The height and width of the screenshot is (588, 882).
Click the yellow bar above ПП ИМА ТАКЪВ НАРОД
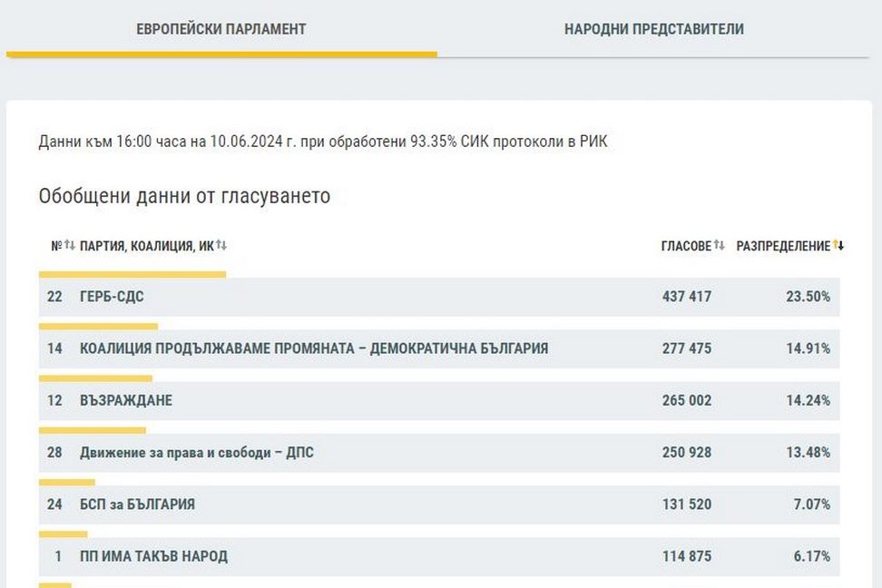[x=63, y=534]
